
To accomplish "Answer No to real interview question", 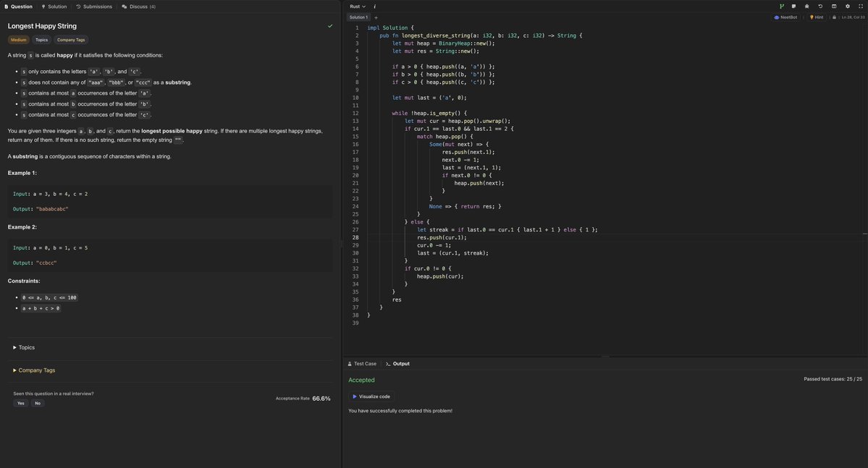I will 38,404.
